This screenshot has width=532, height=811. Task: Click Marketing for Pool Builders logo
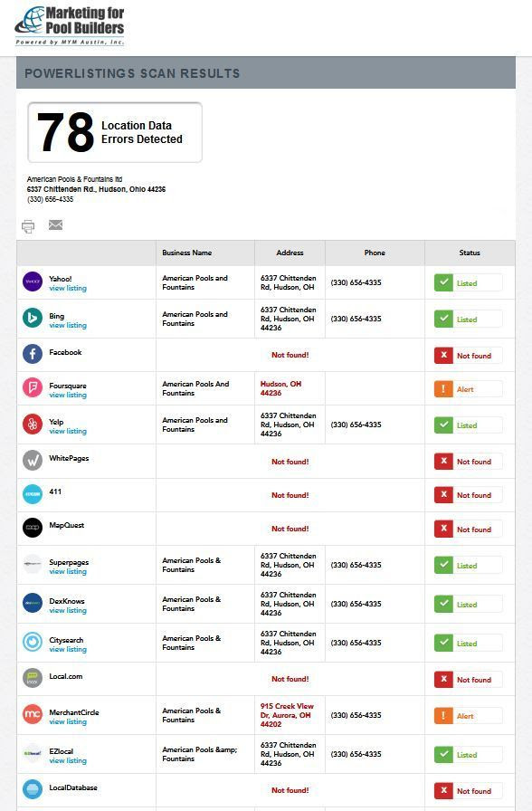tap(70, 26)
